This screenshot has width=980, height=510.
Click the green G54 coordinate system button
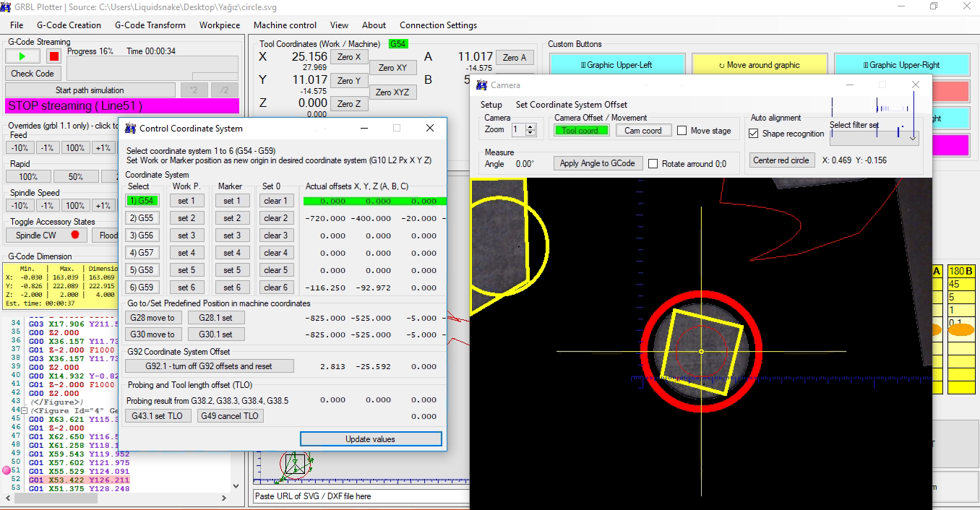point(141,201)
